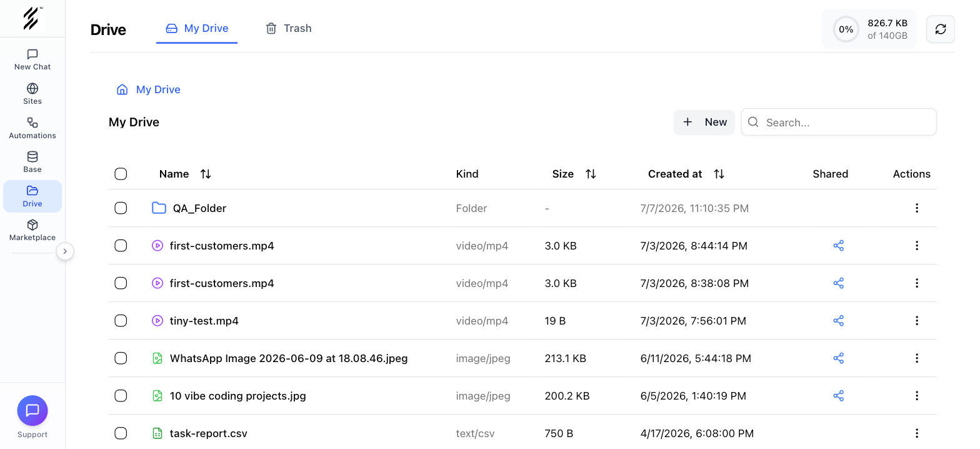Click the New button
This screenshot has height=449, width=980.
[x=704, y=122]
